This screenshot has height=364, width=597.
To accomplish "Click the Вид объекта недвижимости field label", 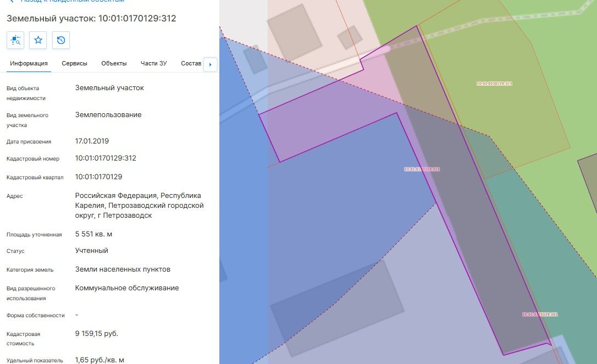I will 26,93.
